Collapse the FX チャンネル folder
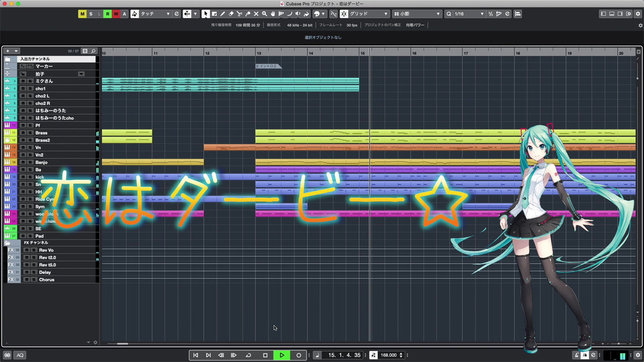Screen dimensions: 644x362 click(x=7, y=243)
